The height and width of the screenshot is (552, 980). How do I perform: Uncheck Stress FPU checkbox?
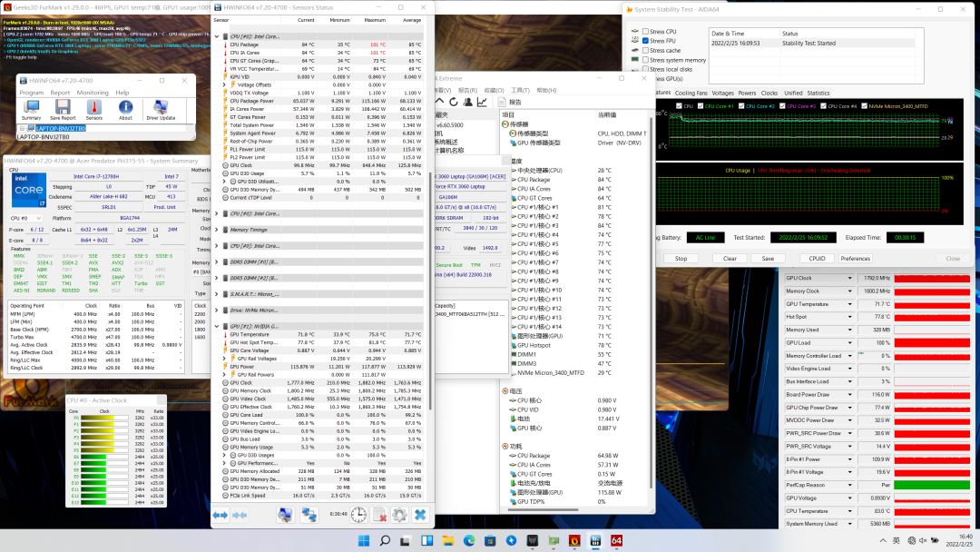coord(646,41)
